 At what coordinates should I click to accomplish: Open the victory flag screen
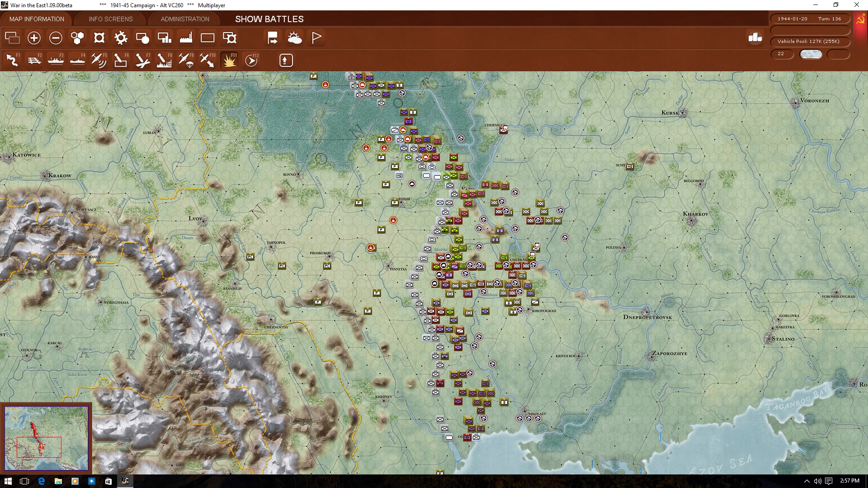click(316, 38)
